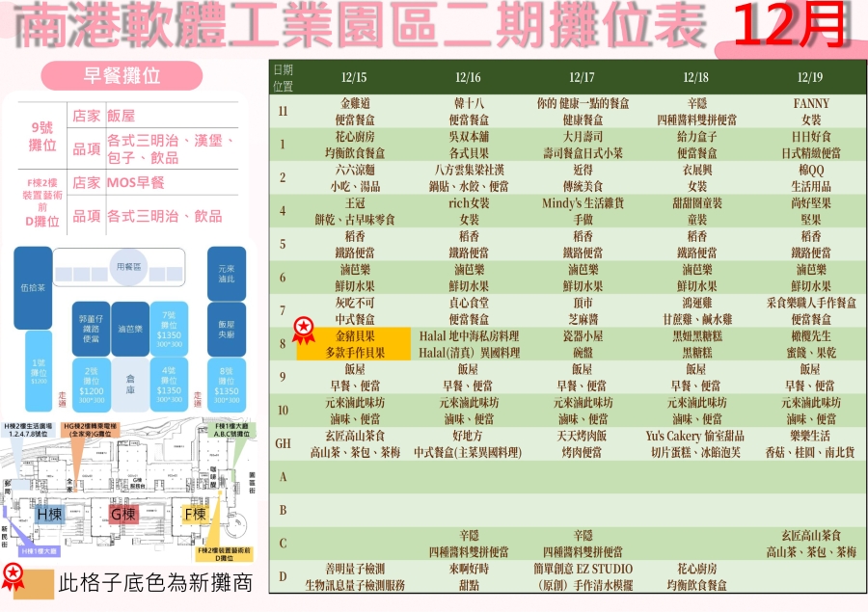The height and width of the screenshot is (612, 868).
Task: Click the highlighted 金豬貝果 new vendor cell
Action: point(353,344)
